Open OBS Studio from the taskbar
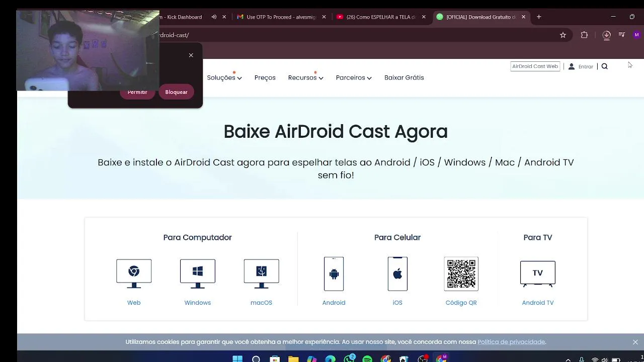644x362 pixels. [x=423, y=359]
